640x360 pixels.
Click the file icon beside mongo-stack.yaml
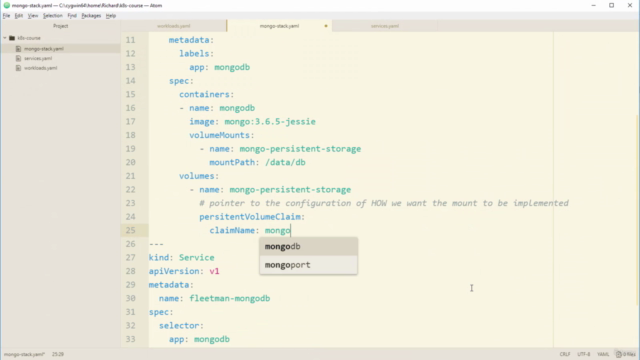pos(18,49)
